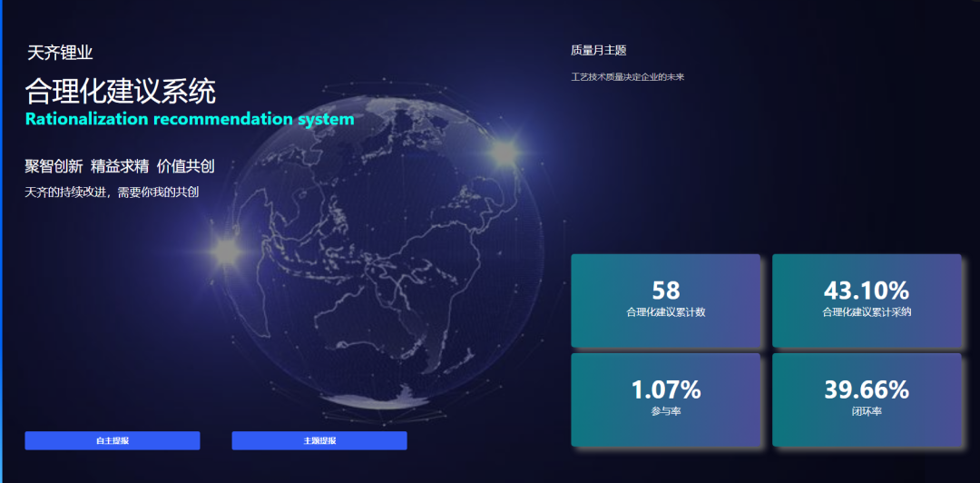Click the 天齐的持续改进 tagline text
Screen dimensions: 980x483
click(112, 192)
